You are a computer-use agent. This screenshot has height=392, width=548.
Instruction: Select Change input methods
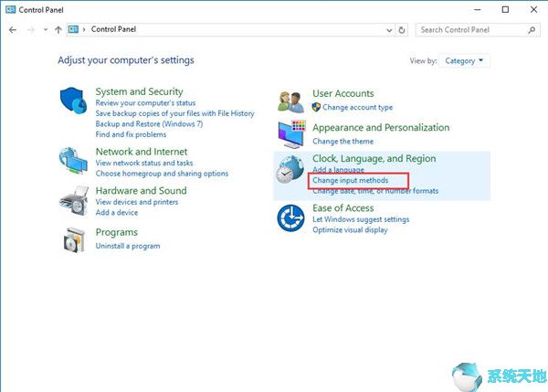tap(350, 180)
